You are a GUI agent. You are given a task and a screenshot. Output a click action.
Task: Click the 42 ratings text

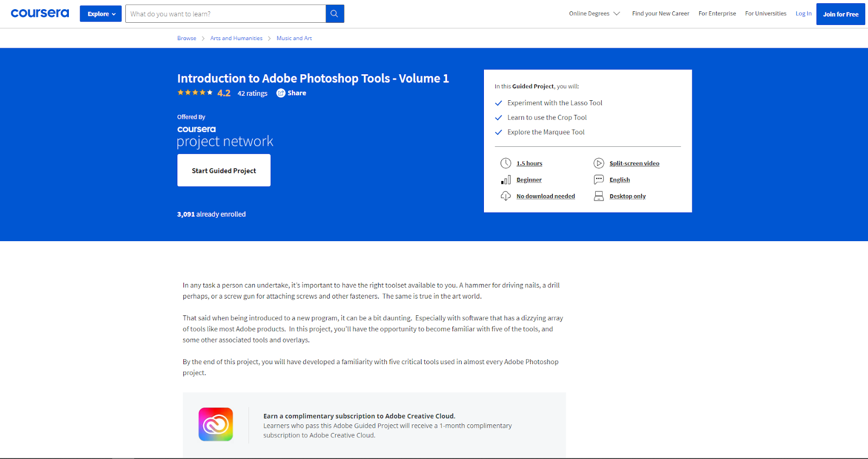point(252,93)
